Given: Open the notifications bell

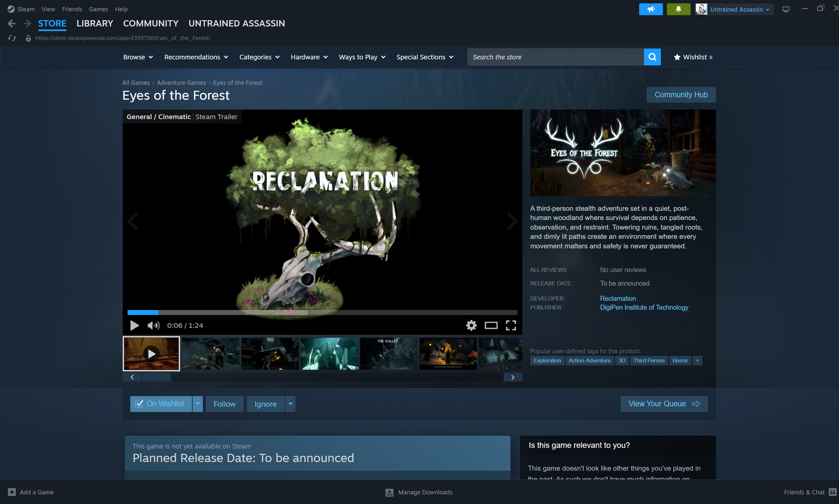Looking at the screenshot, I should click(678, 9).
